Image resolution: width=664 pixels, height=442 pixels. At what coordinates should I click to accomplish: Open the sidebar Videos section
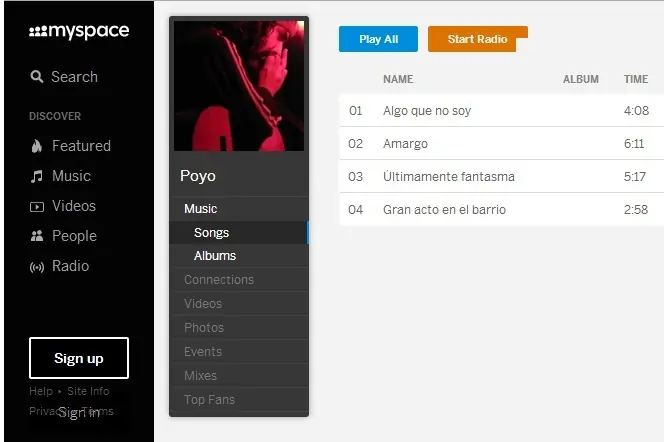click(74, 206)
